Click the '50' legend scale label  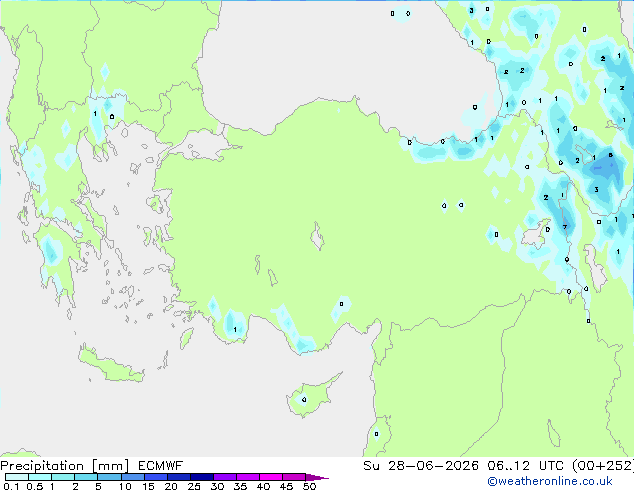309,486
